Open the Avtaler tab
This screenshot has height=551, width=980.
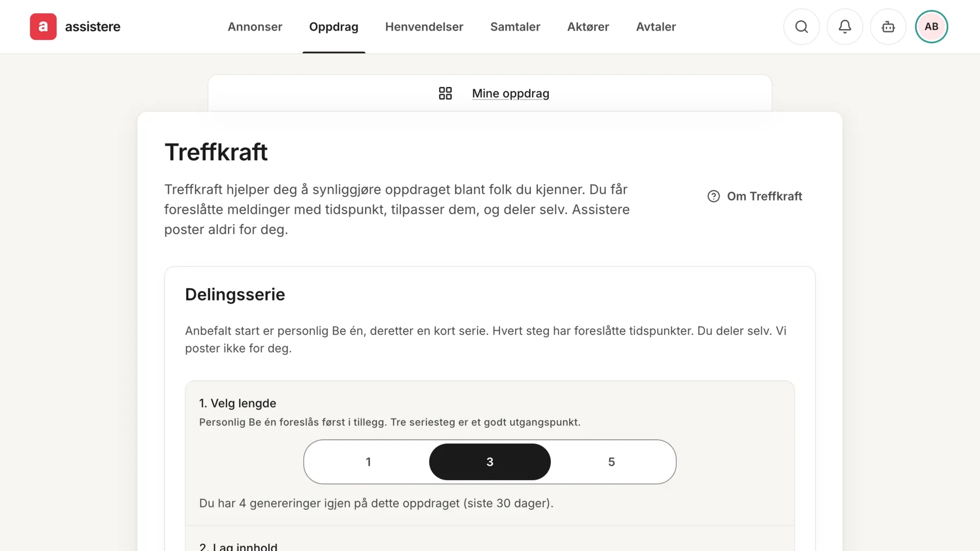[x=656, y=27]
